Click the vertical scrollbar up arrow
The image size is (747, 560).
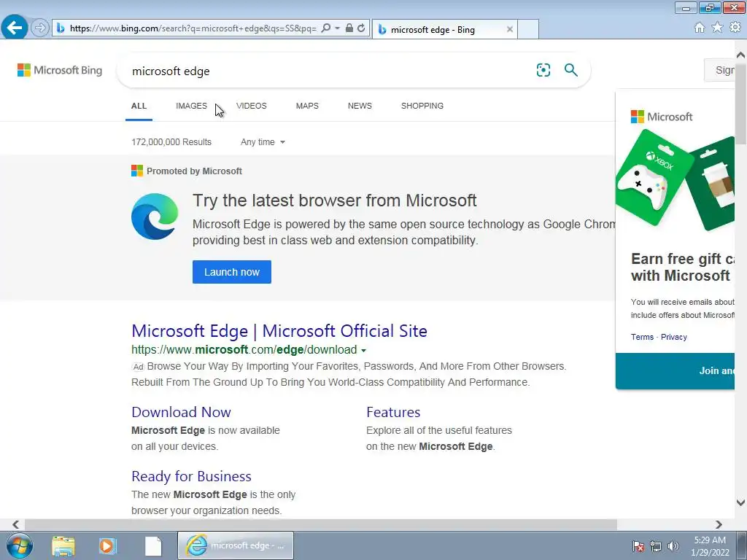(741, 55)
